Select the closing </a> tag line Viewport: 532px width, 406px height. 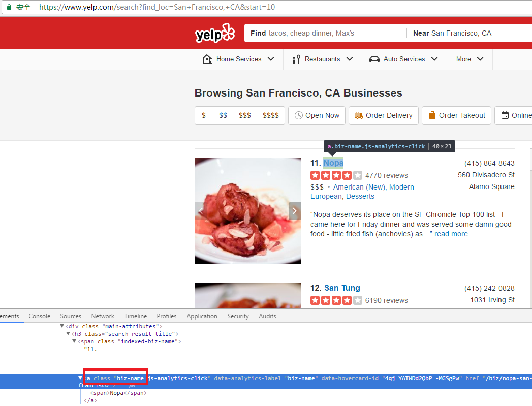point(90,400)
